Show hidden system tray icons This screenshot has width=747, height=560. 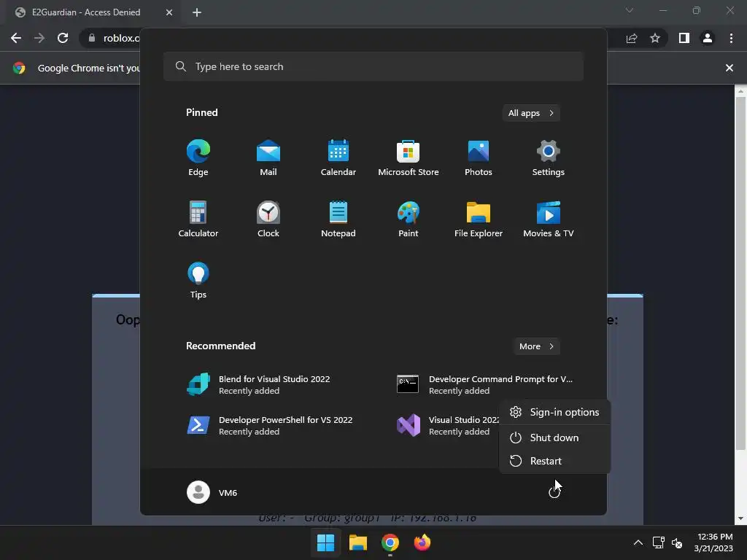(x=638, y=542)
